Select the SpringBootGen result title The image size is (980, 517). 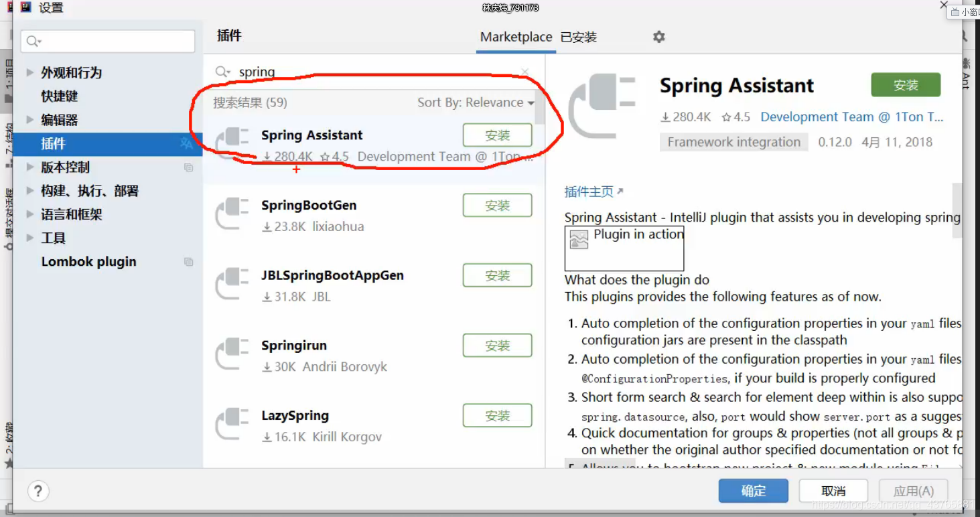(309, 206)
